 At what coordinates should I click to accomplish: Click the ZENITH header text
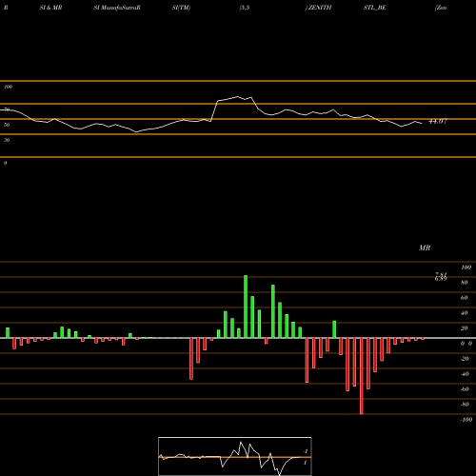tap(319, 8)
